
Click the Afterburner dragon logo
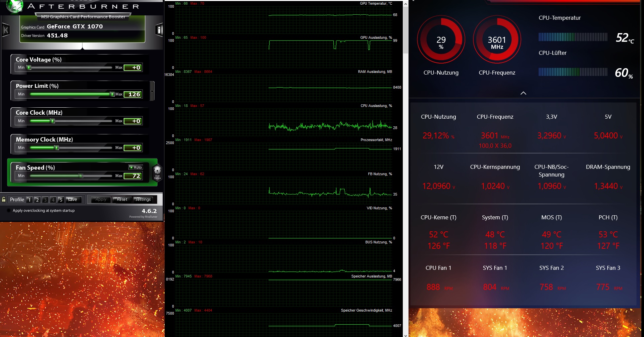click(15, 6)
